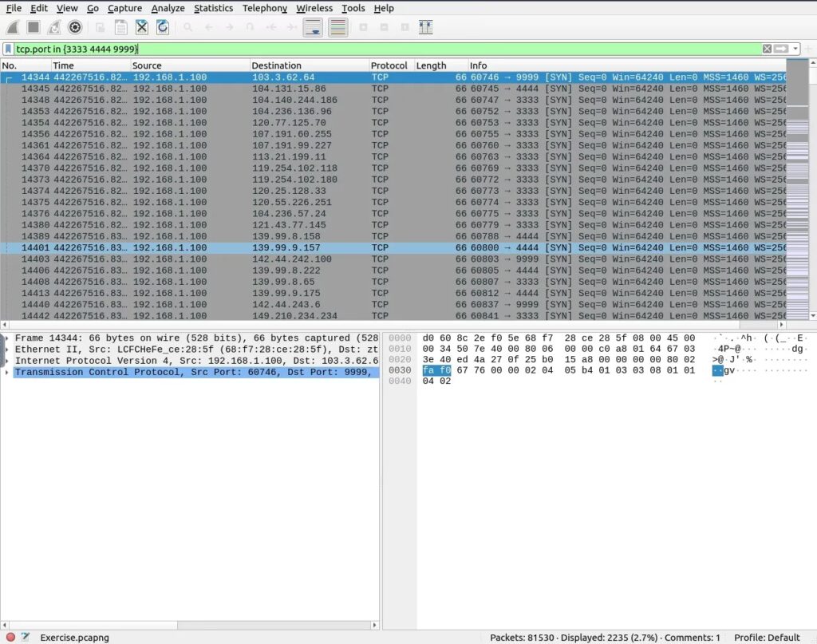Viewport: 817px width, 644px height.
Task: Click the close capture file icon
Action: (141, 28)
